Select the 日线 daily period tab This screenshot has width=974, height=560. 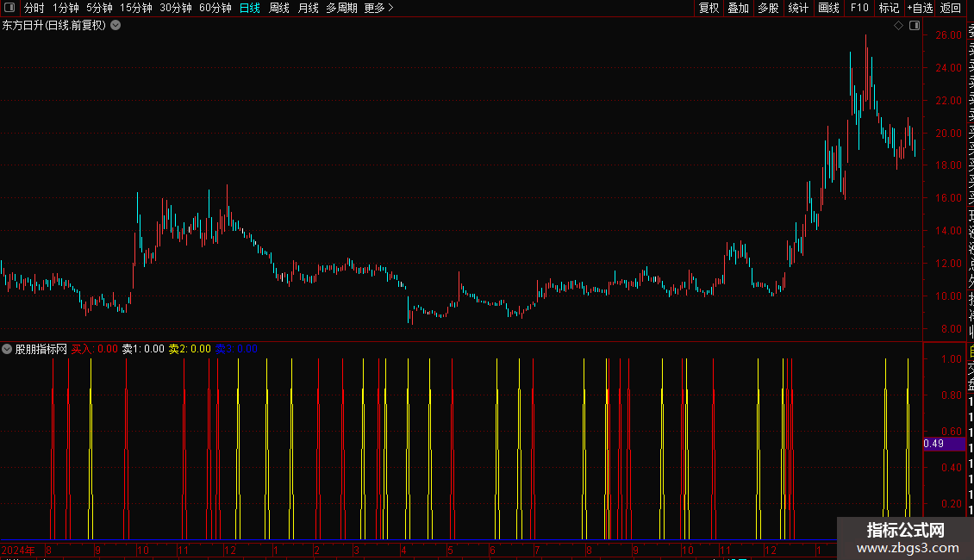[250, 8]
